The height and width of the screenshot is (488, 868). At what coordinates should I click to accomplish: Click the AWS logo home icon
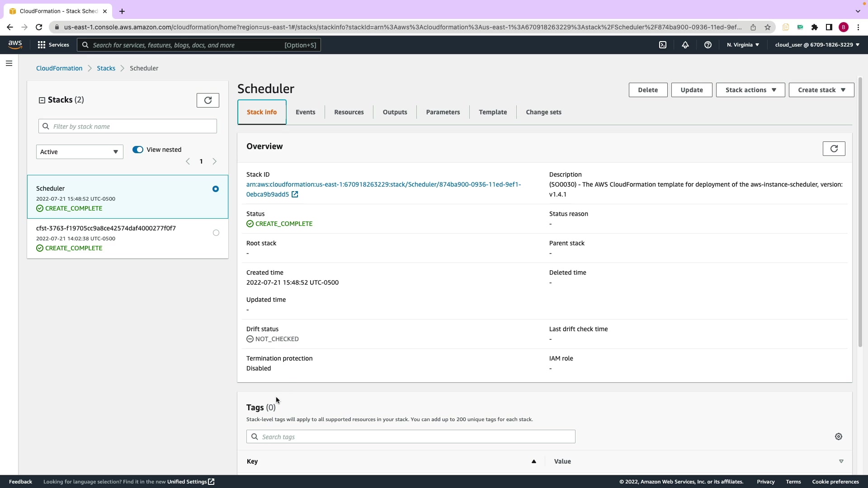[x=15, y=44]
